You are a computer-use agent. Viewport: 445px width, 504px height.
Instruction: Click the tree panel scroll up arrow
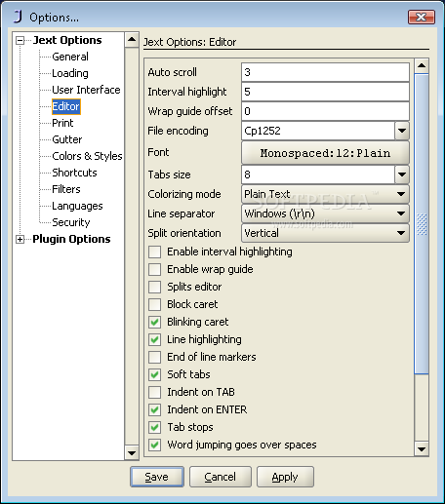tap(132, 40)
